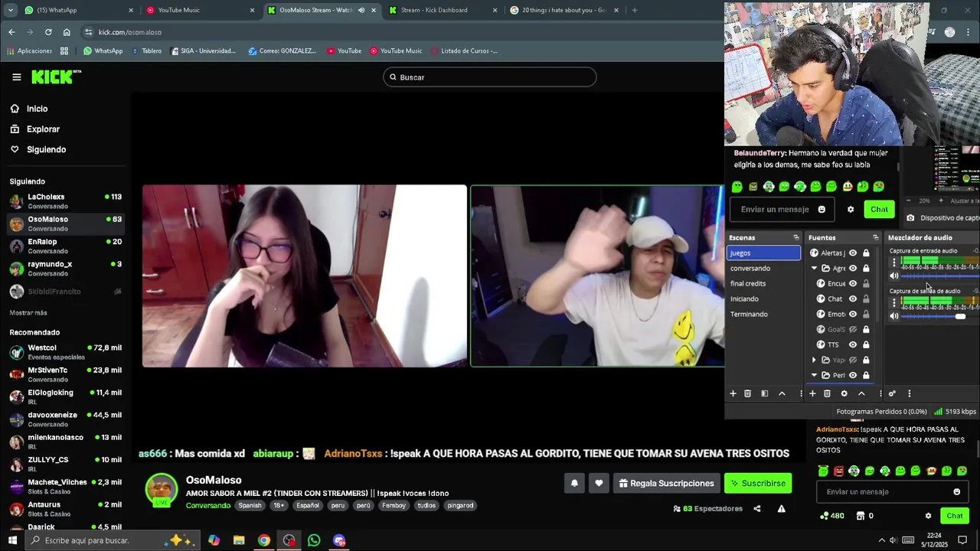Lock the Chat source
Viewport: 980px width, 551px height.
click(866, 298)
